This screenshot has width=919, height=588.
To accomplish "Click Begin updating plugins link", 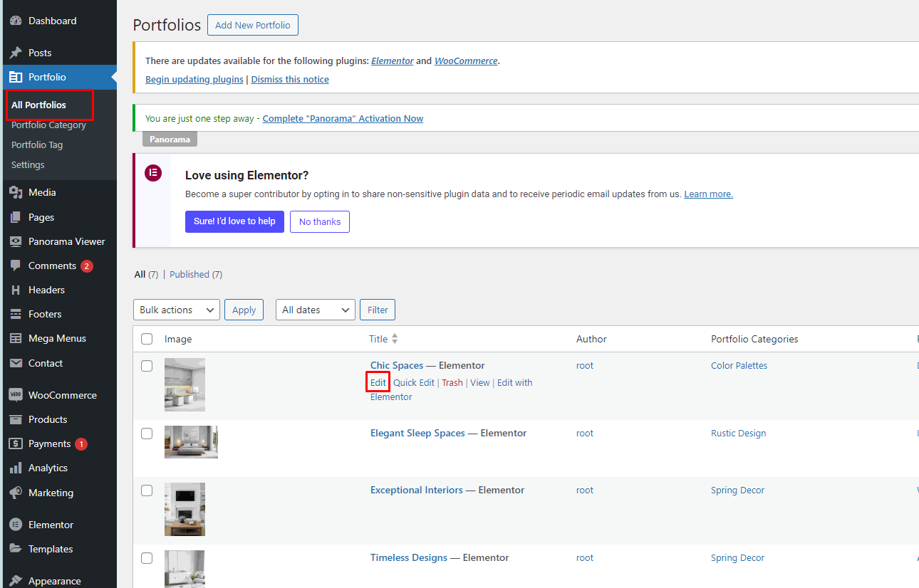I will pos(194,79).
